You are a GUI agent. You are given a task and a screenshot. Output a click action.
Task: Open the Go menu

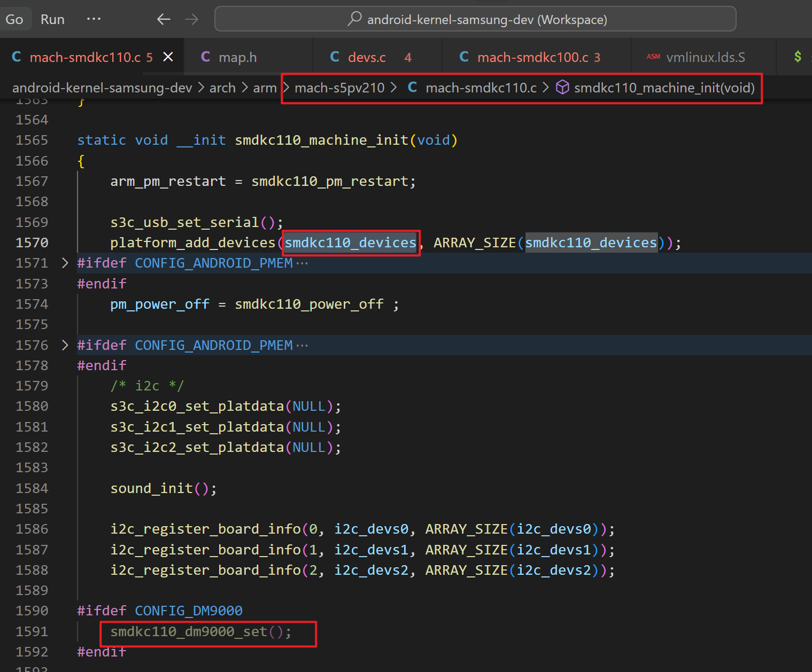[x=14, y=19]
